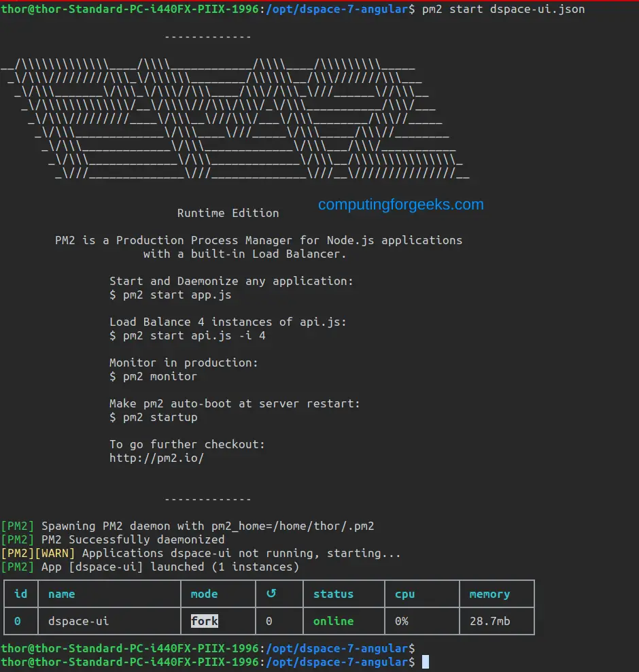Click the '0%' cpu value
This screenshot has width=639, height=672.
pos(401,621)
